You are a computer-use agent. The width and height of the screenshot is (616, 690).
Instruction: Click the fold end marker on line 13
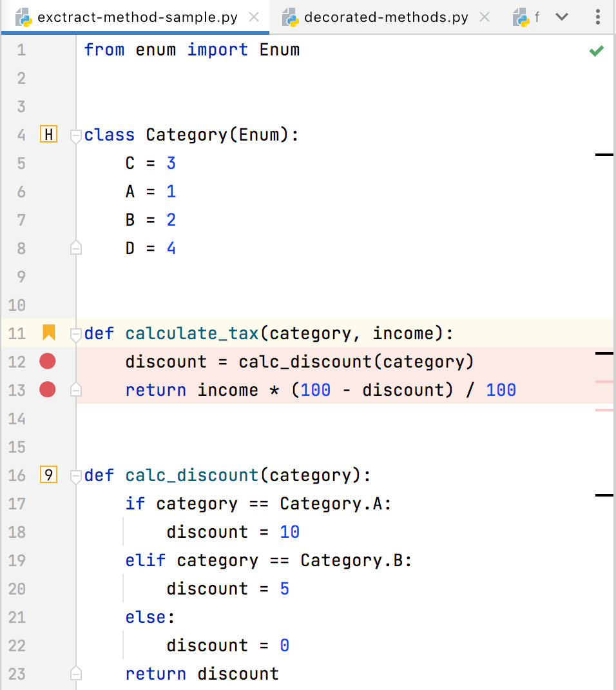tap(75, 389)
